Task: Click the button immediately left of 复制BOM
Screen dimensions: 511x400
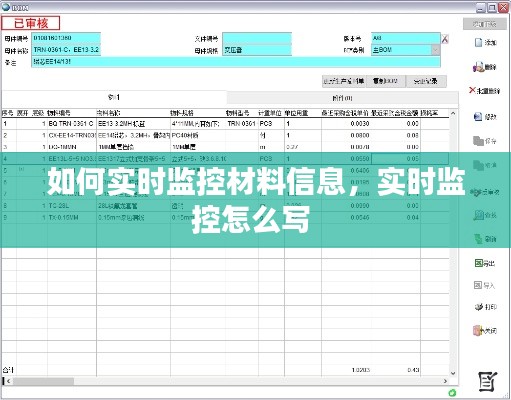Action: click(x=344, y=81)
